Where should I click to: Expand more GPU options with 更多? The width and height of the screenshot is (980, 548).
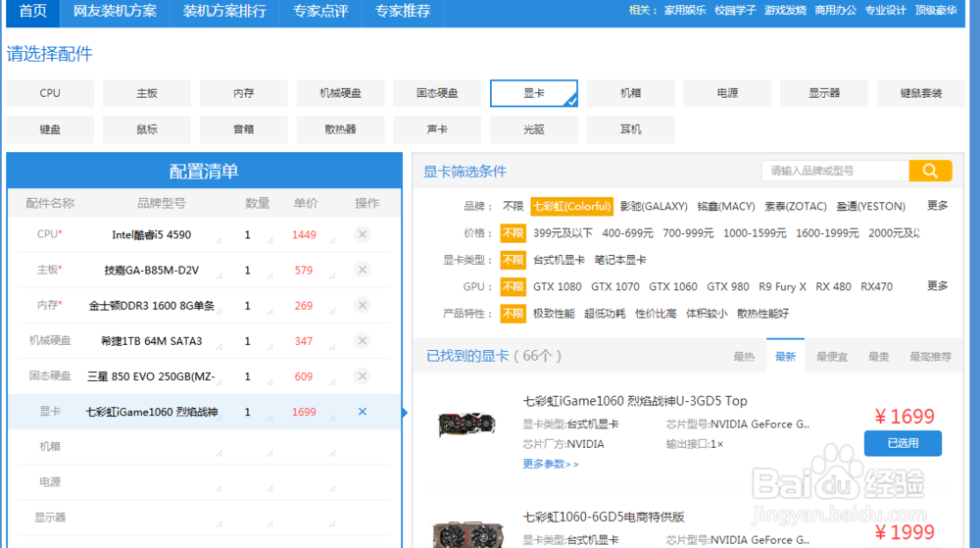click(938, 285)
